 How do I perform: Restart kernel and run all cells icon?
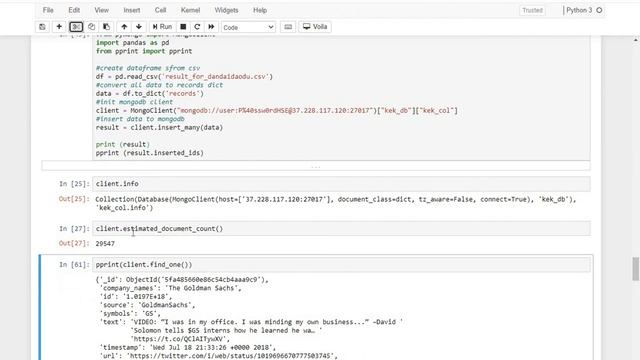pyautogui.click(x=211, y=27)
